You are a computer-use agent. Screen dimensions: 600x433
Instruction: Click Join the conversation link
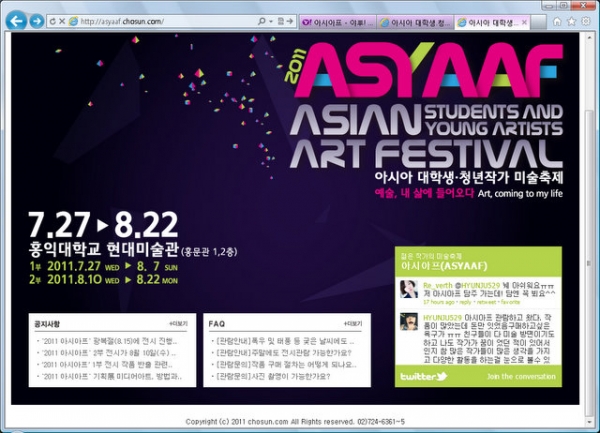coord(521,377)
